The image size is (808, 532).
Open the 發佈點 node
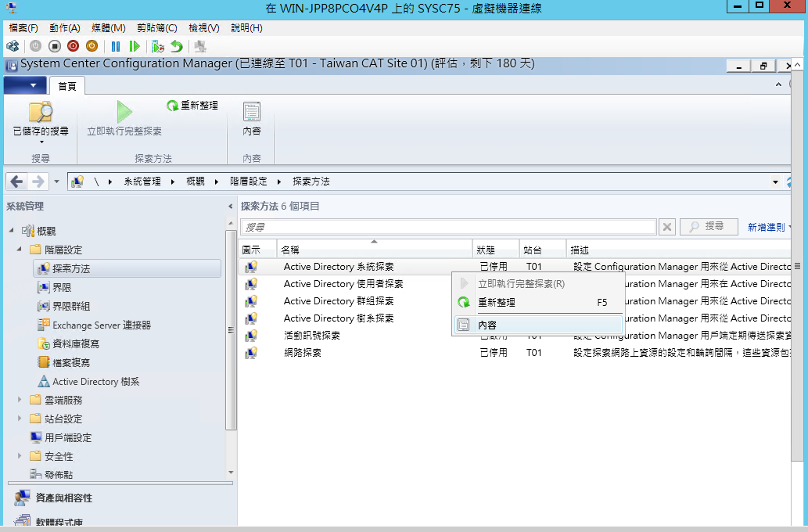[x=51, y=474]
